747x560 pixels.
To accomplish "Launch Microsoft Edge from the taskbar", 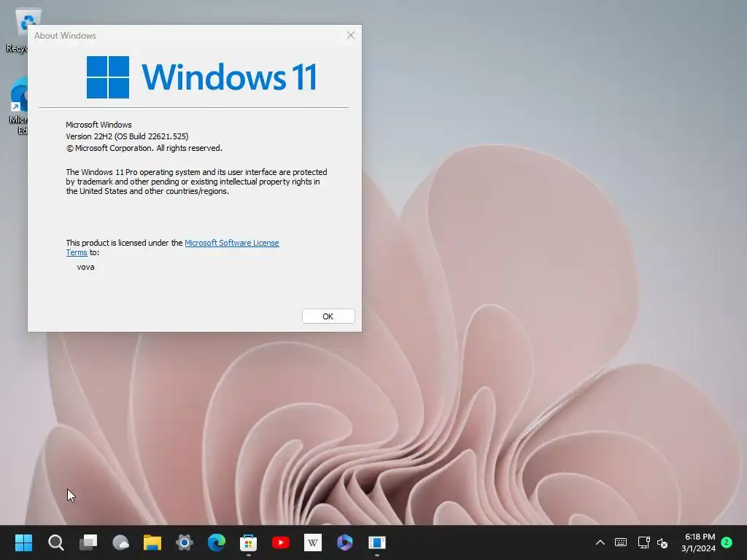I will click(x=216, y=542).
